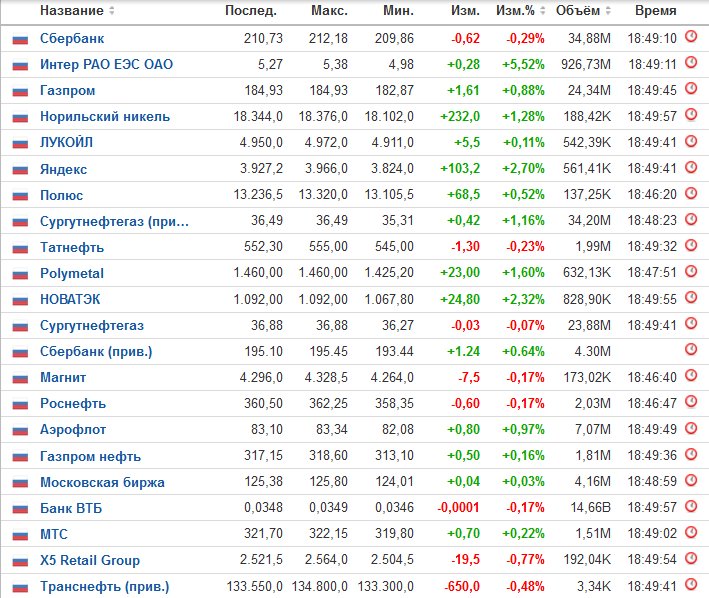Open the Сургутнефтегаз (при… preferred link

114,221
